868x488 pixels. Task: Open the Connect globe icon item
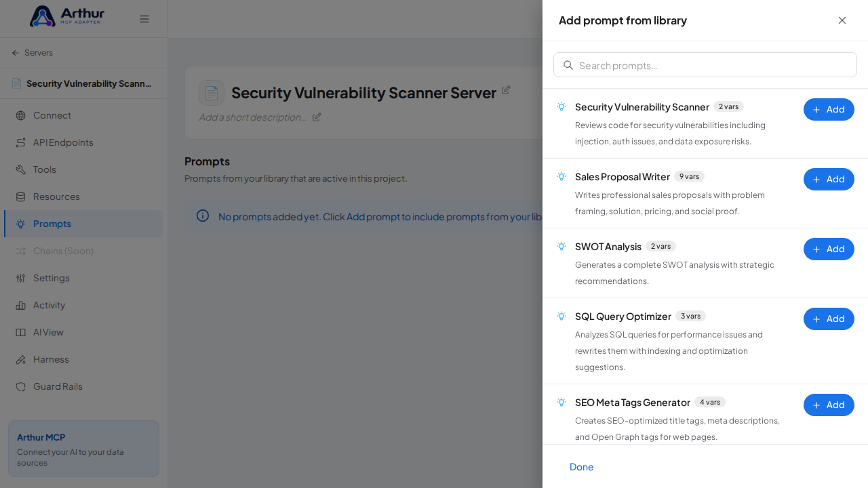tap(20, 115)
